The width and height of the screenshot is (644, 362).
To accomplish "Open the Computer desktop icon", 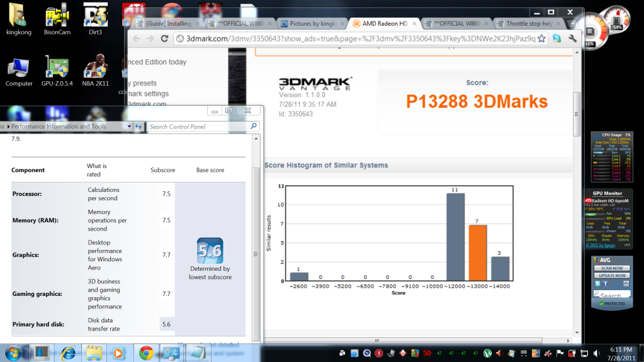I will tap(18, 72).
